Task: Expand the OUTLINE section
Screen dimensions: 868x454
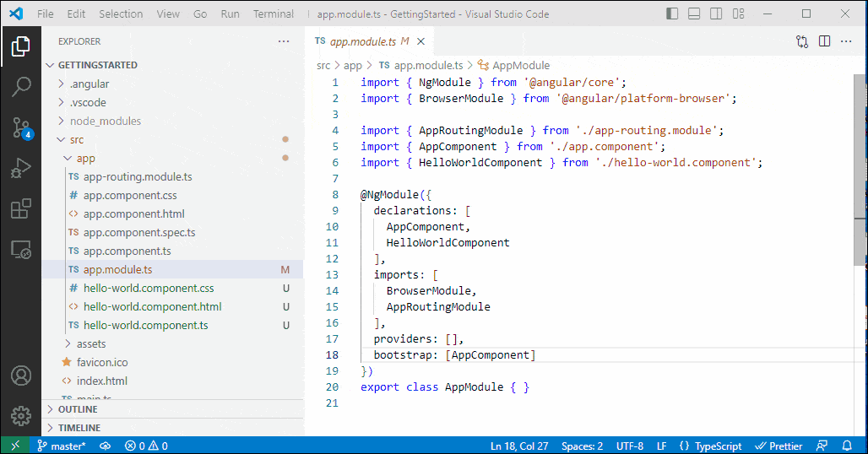Action: pyautogui.click(x=78, y=409)
